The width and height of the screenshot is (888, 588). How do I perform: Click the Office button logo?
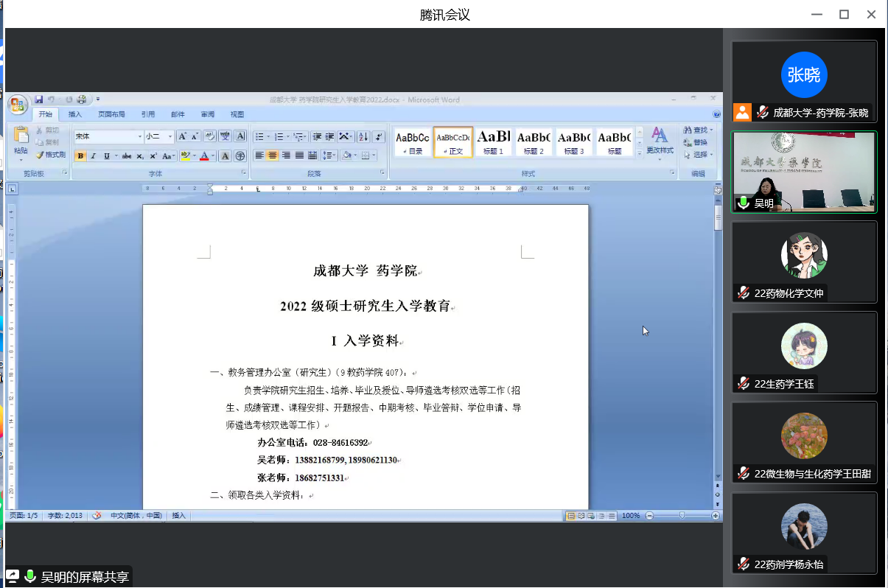click(18, 105)
